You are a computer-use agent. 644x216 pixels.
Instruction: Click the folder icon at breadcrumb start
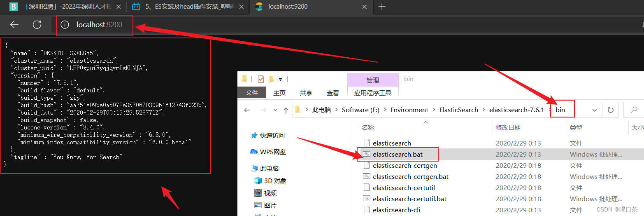tap(298, 110)
